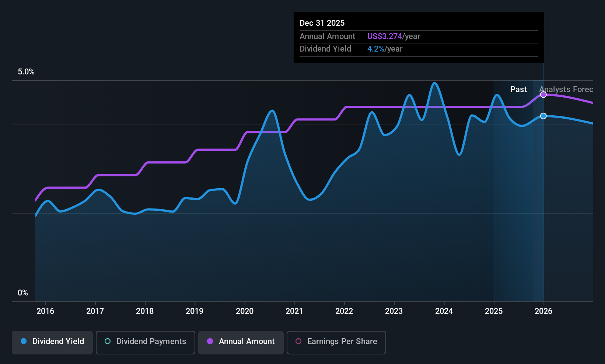Click the Dec 31 2025 tooltip heading
The height and width of the screenshot is (364, 605).
tap(322, 23)
